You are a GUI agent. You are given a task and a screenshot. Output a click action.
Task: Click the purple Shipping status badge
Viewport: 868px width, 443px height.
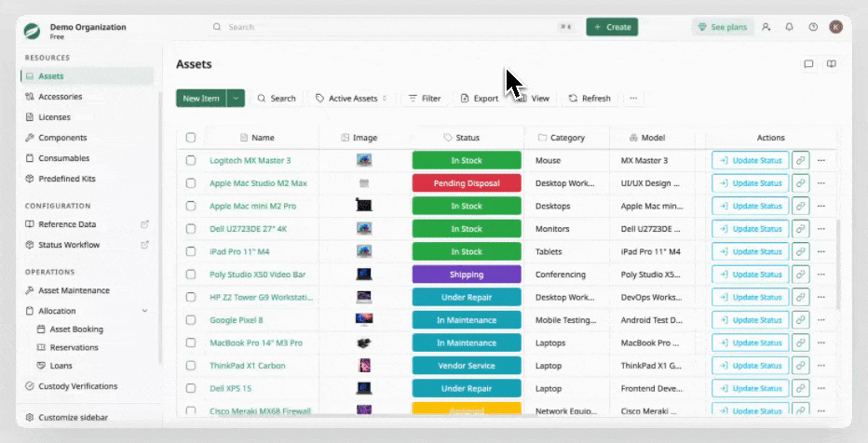point(467,275)
